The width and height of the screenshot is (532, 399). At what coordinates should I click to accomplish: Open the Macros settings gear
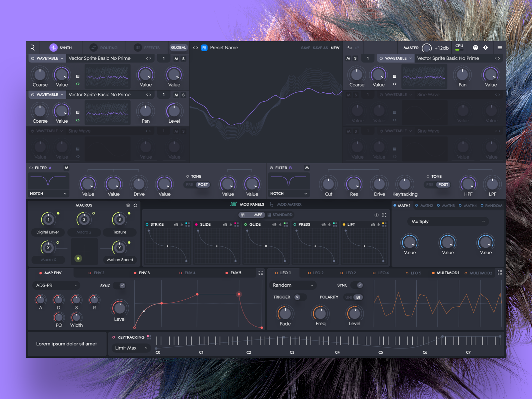click(x=128, y=205)
